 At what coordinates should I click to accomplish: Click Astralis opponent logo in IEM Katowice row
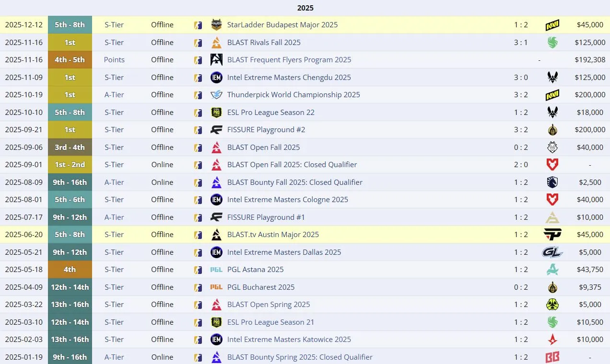552,340
